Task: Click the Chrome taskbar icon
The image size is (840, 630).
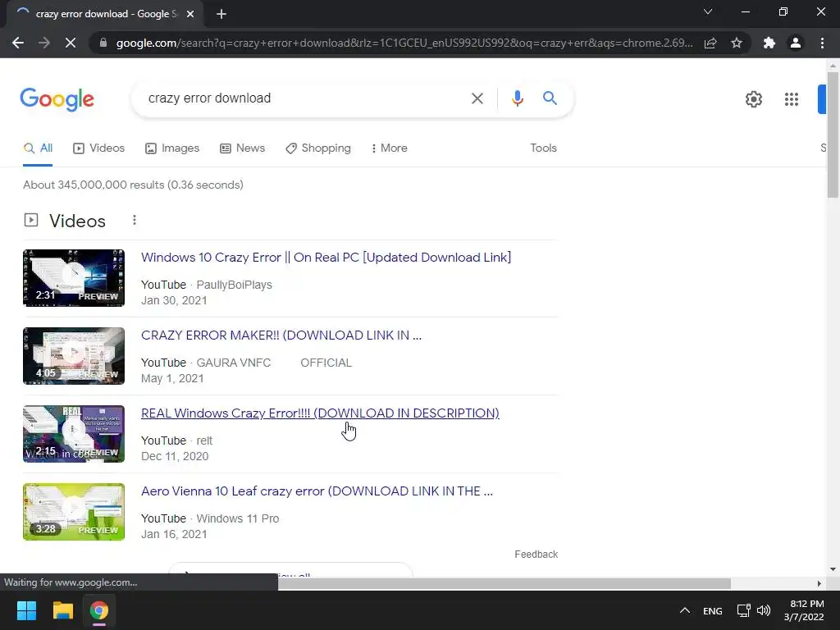Action: pos(99,610)
